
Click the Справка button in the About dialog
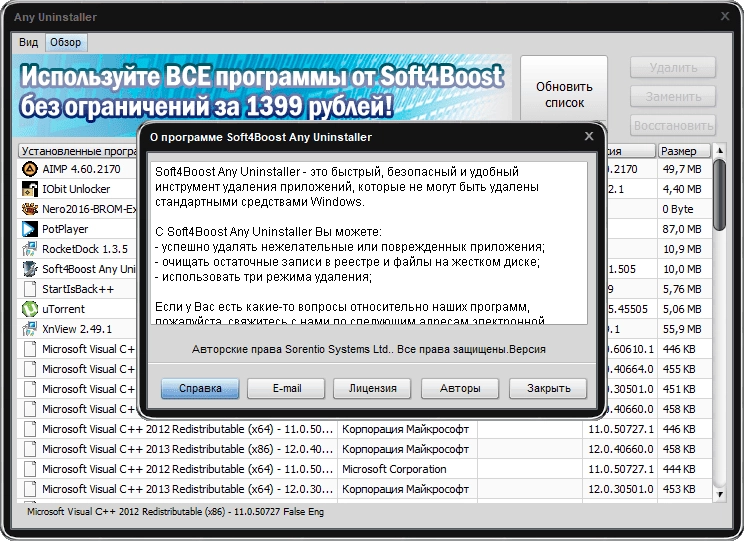(200, 388)
